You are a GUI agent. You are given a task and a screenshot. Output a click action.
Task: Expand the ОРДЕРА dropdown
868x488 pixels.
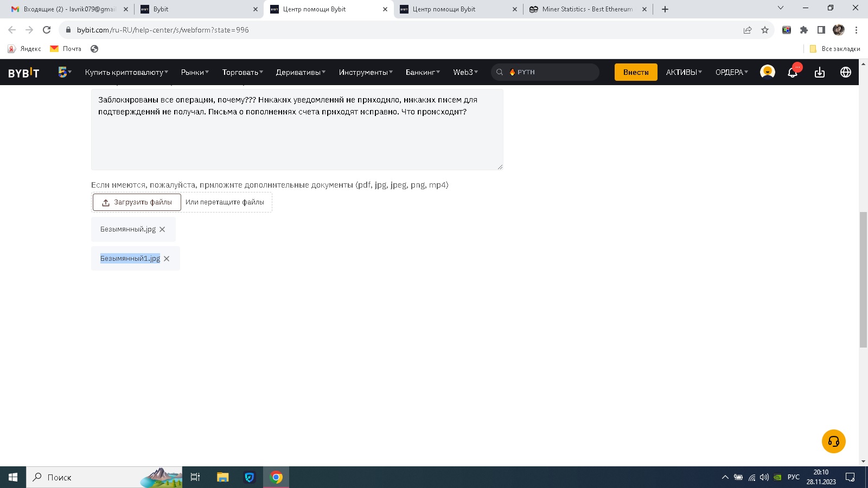[731, 72]
